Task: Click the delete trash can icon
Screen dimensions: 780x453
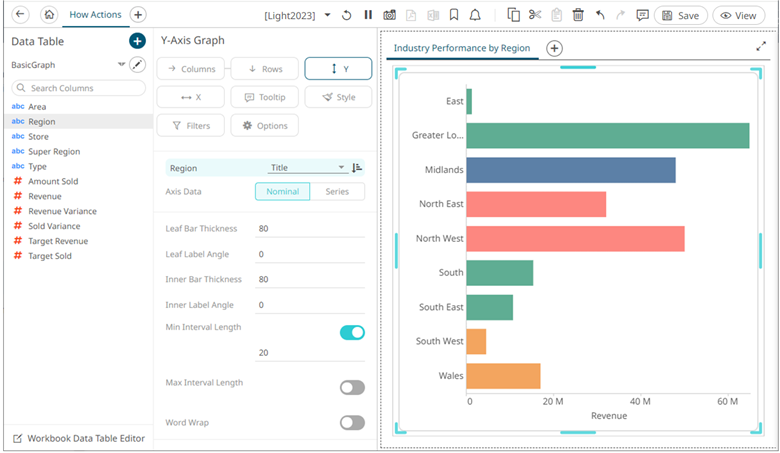Action: pyautogui.click(x=578, y=15)
